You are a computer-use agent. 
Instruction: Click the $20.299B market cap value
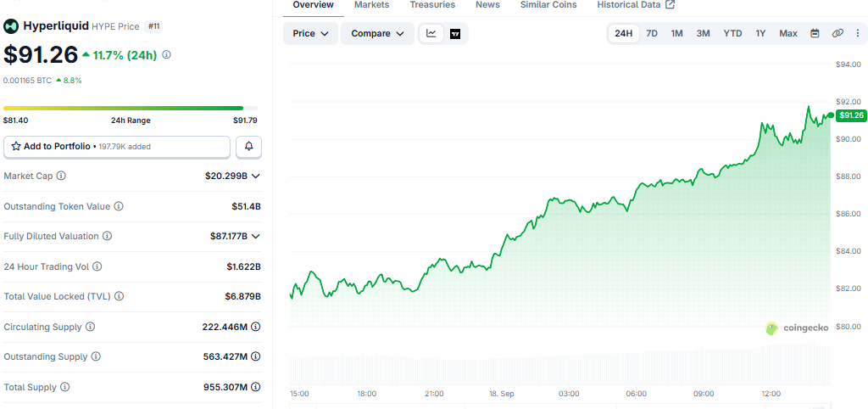point(226,176)
